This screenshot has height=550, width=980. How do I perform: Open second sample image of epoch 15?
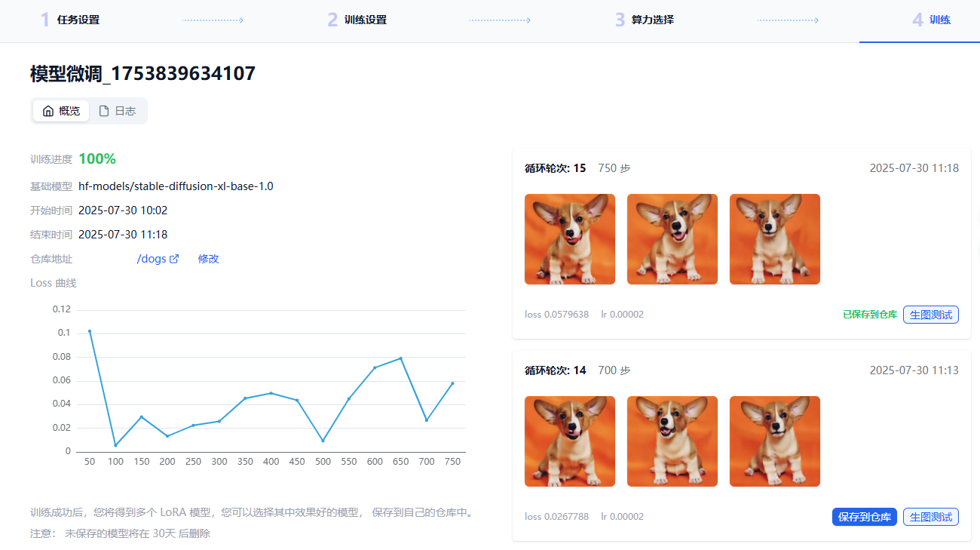tap(672, 239)
